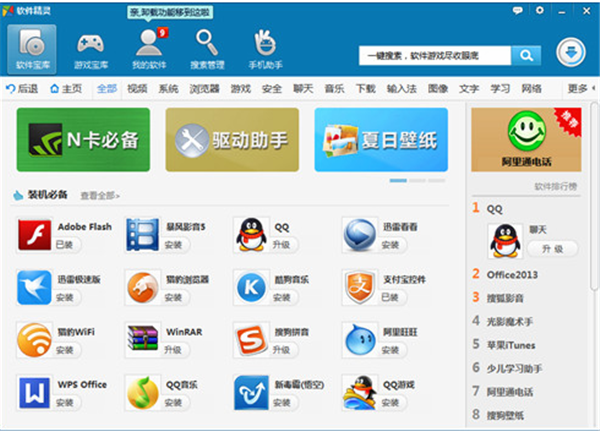Install WPS Office via 安装 button

tap(65, 402)
